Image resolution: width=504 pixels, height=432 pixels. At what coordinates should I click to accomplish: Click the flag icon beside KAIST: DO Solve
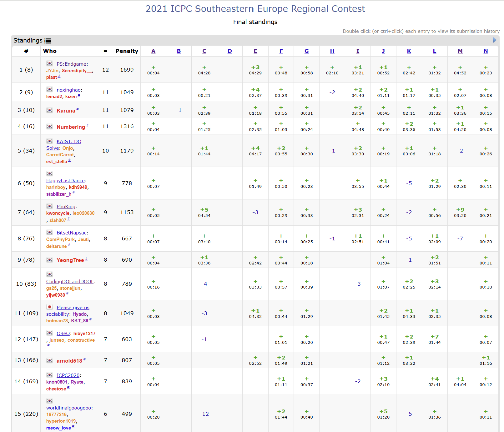pyautogui.click(x=50, y=141)
